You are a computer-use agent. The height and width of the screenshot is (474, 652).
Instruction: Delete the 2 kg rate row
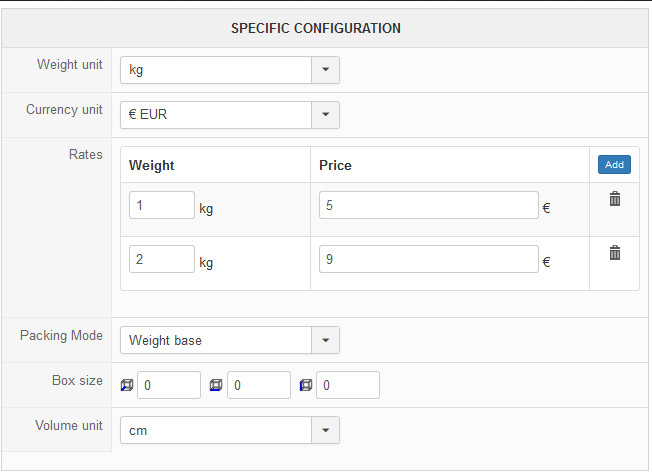(x=615, y=253)
